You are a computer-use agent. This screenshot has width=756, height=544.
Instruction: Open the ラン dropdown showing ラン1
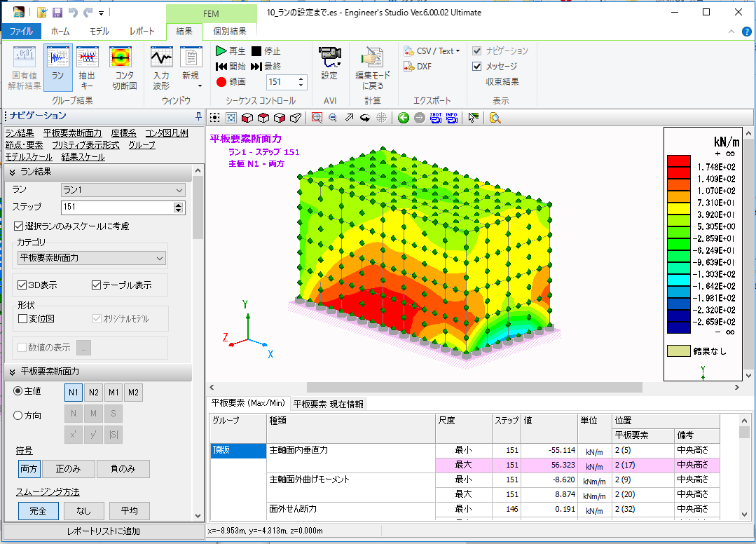tap(123, 190)
